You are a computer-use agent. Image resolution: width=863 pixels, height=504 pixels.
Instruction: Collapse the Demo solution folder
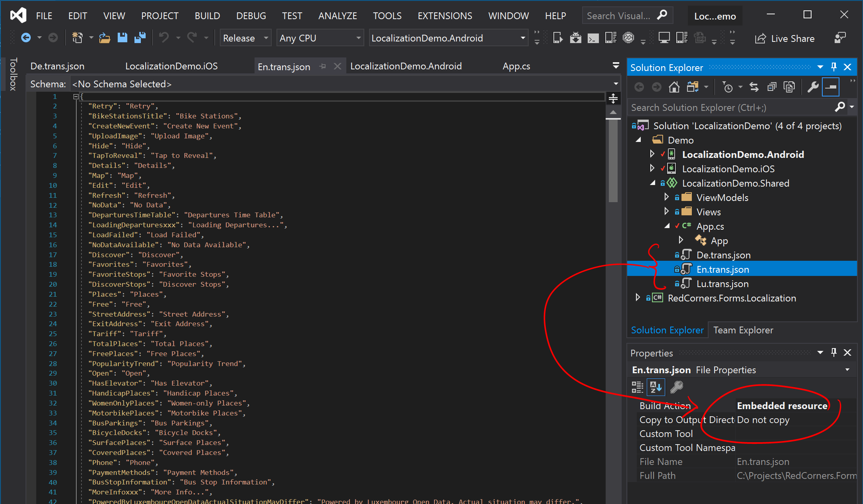pos(638,140)
